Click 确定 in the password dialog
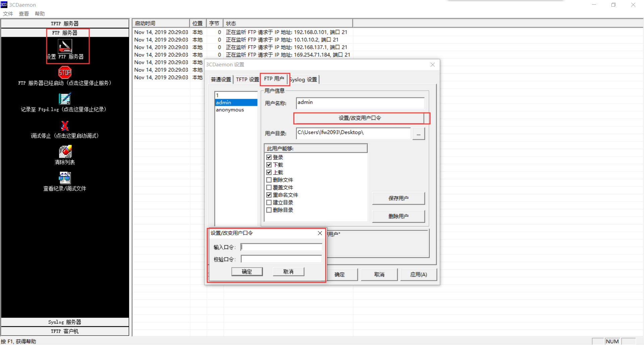 [247, 272]
